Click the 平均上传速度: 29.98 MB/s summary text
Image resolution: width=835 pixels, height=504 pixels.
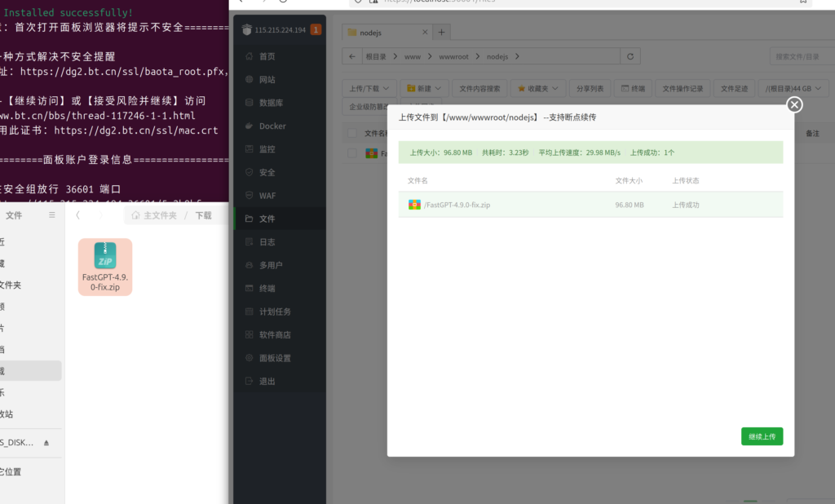coord(580,153)
